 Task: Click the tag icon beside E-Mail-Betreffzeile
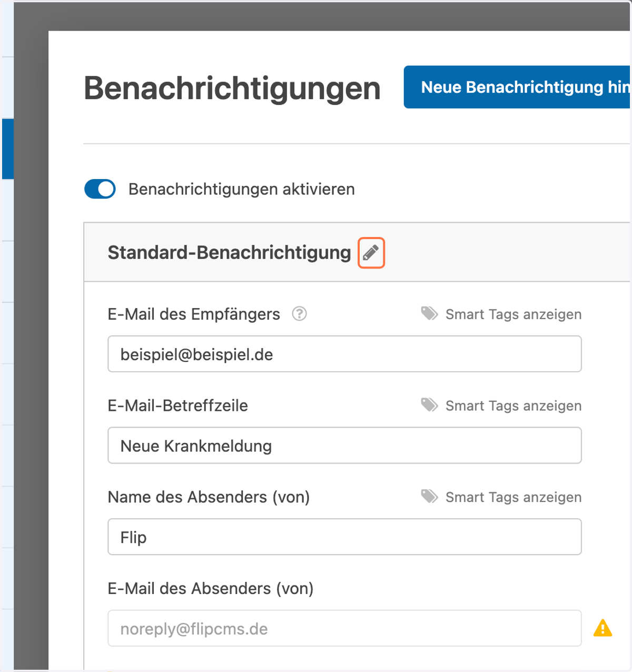click(x=429, y=405)
